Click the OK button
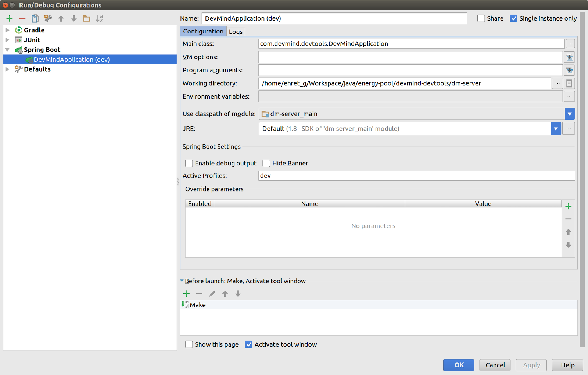 pos(459,365)
